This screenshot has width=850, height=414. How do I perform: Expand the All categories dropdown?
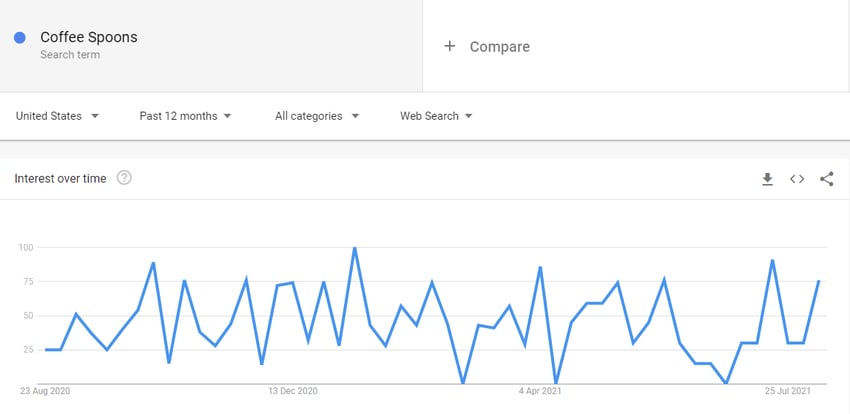pos(317,116)
